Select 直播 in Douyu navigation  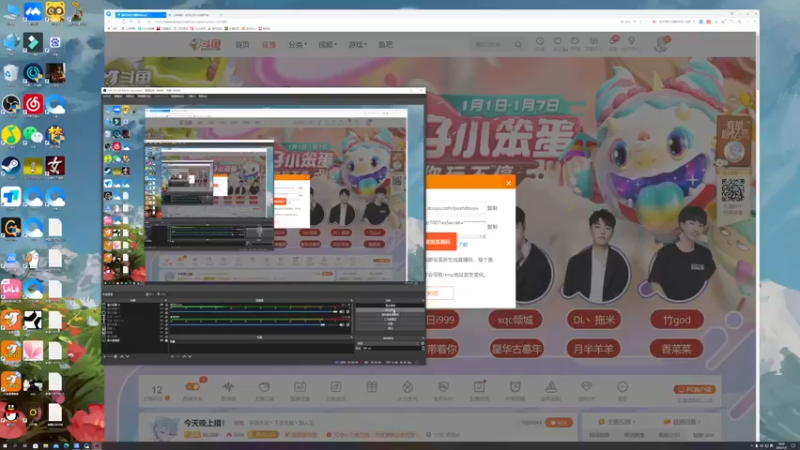coord(269,44)
